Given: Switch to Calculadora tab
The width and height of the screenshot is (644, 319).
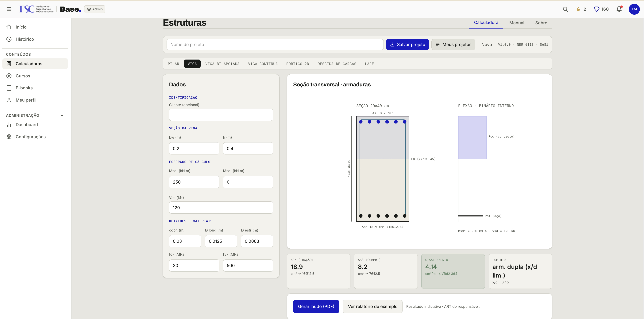Looking at the screenshot, I should [486, 23].
